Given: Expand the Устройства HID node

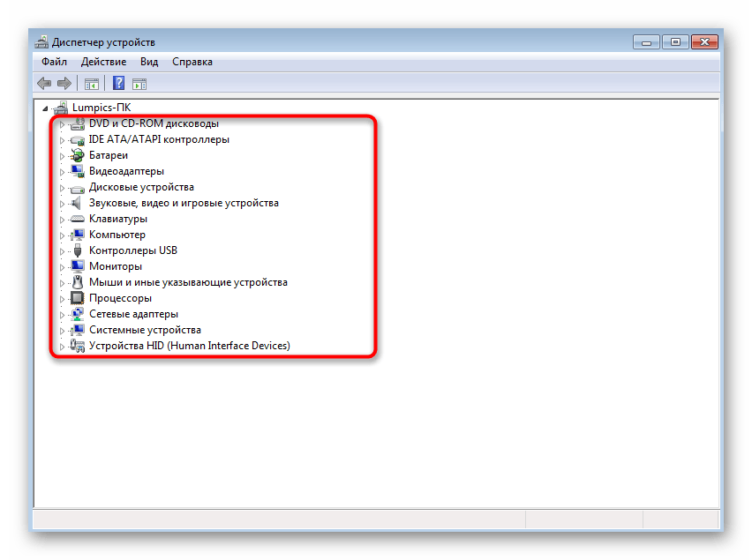Looking at the screenshot, I should click(x=62, y=346).
